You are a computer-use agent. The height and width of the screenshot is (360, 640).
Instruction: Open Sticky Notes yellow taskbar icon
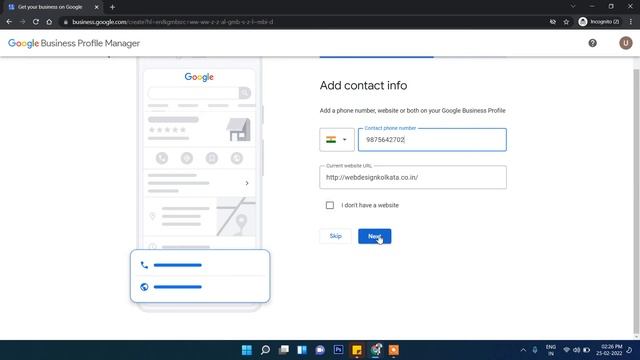tap(357, 350)
